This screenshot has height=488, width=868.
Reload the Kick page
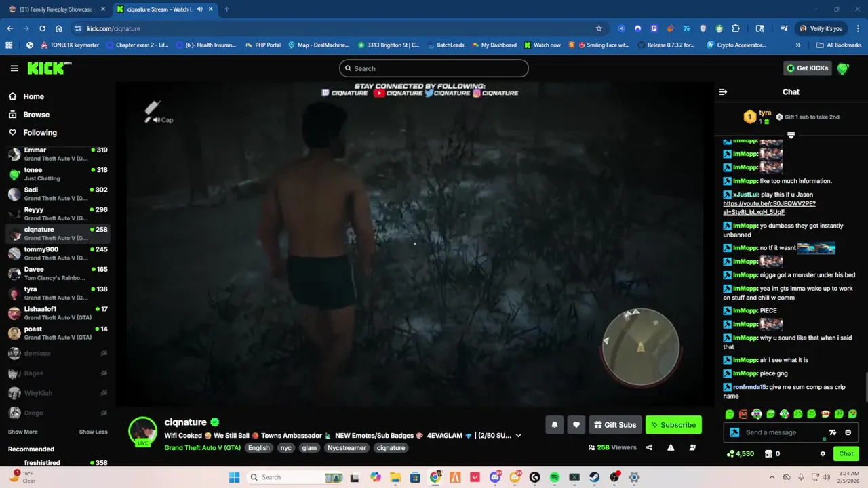click(42, 28)
